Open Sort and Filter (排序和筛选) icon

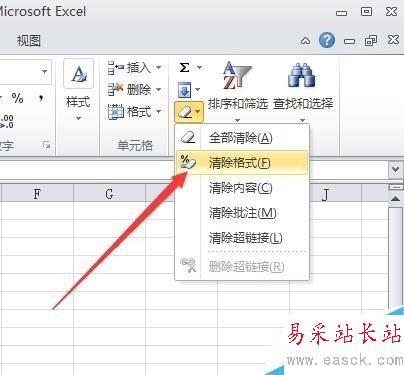click(237, 75)
